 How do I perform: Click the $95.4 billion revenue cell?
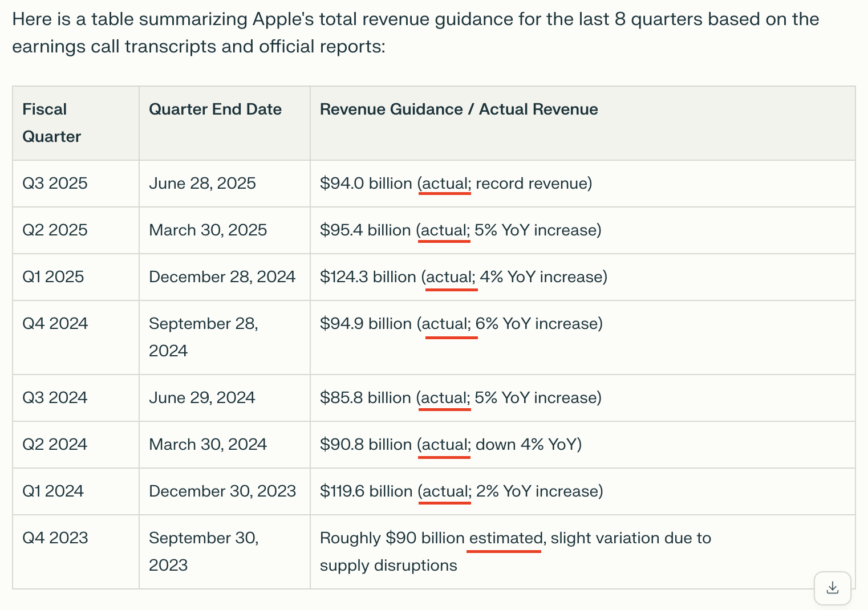[460, 230]
